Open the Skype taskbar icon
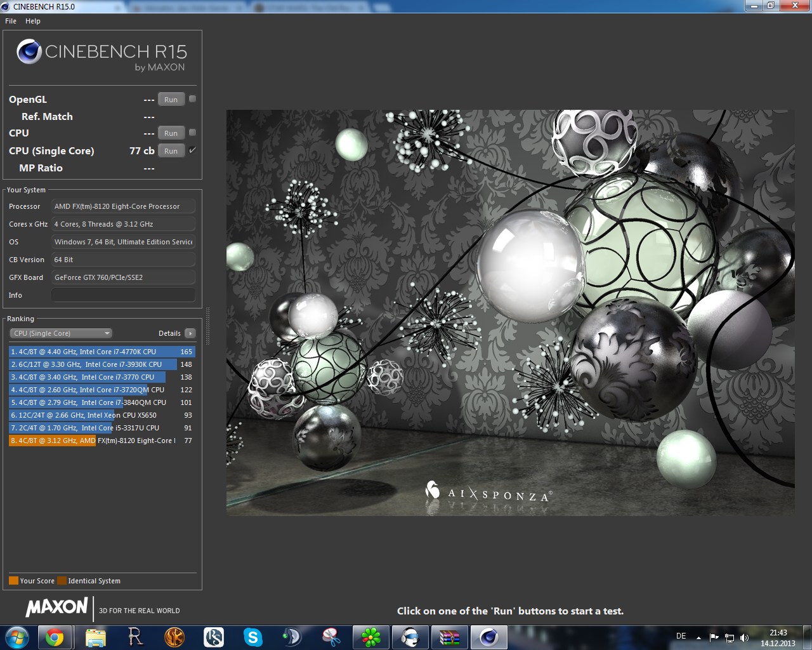The width and height of the screenshot is (812, 650). click(x=253, y=637)
